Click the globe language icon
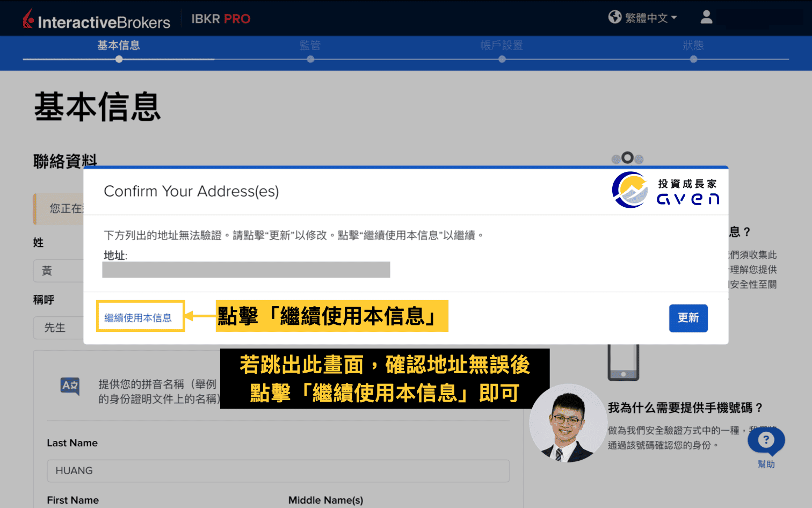This screenshot has width=812, height=508. pos(615,17)
